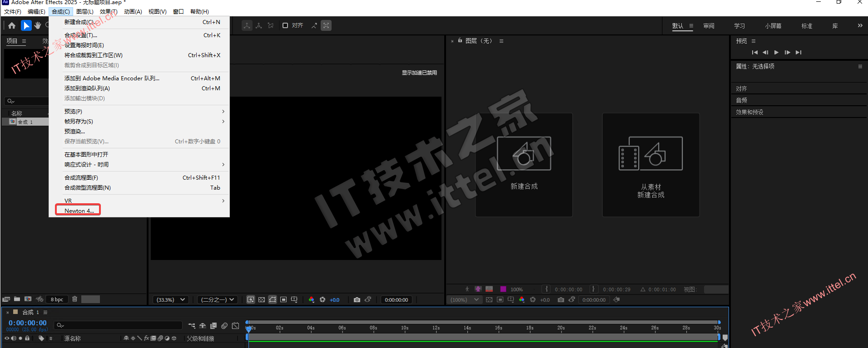Reset exposure in composition viewer

(322, 300)
